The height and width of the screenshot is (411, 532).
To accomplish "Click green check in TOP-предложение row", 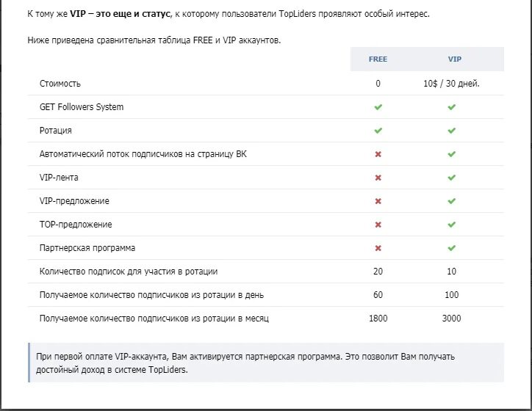I will (451, 225).
